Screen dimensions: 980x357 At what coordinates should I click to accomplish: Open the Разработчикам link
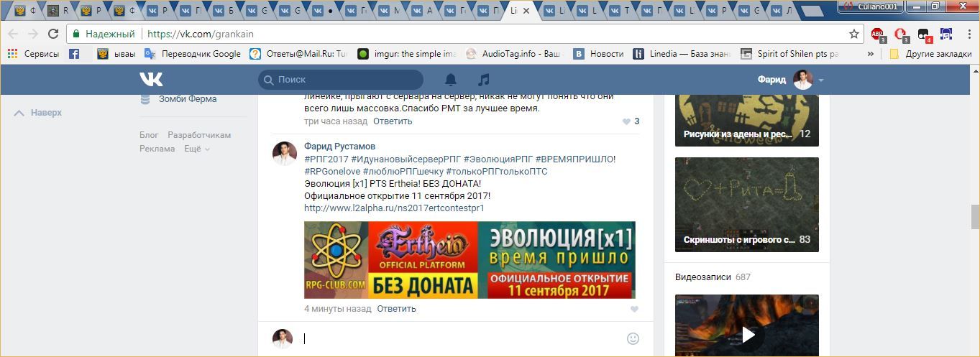pyautogui.click(x=199, y=135)
